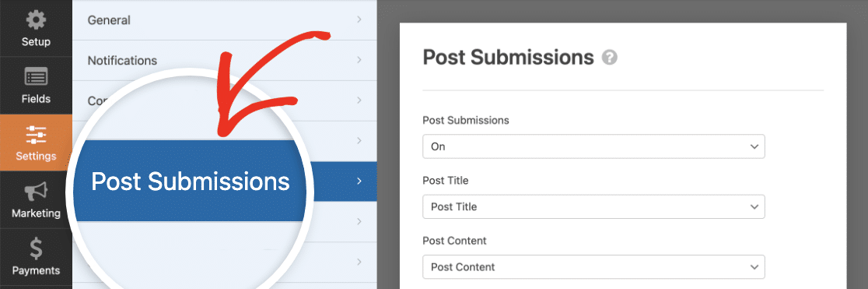Open the Payments dollar icon
Screen dimensions: 868x289
point(36,249)
